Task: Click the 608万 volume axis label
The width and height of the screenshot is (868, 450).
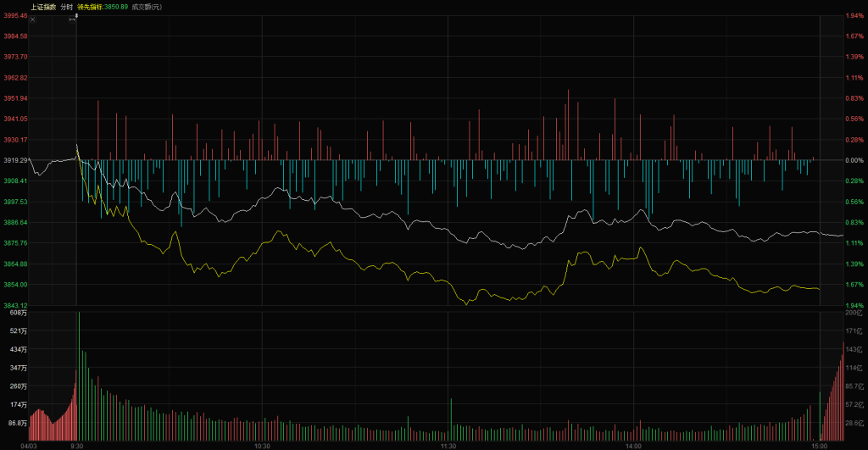Action: coord(19,314)
